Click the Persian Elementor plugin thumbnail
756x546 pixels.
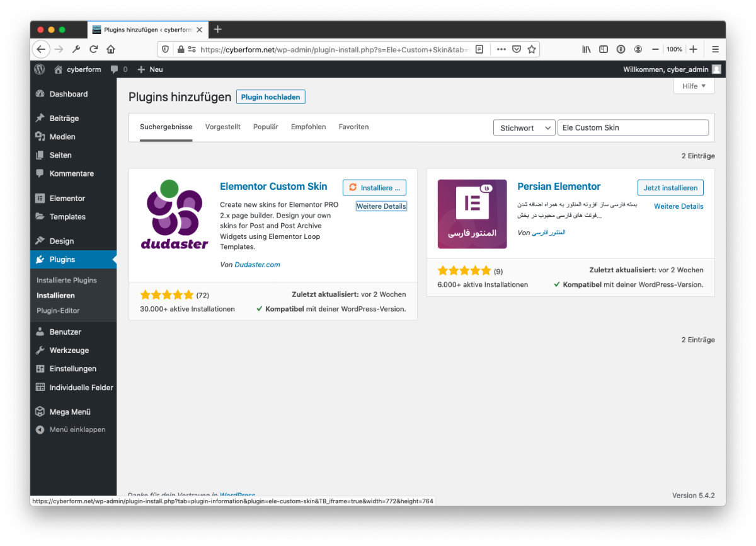tap(472, 214)
